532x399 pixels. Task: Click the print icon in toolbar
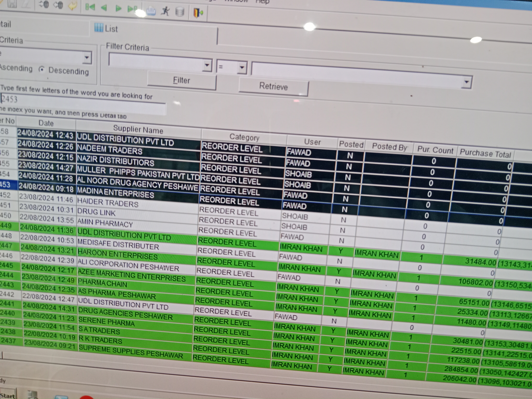[151, 11]
